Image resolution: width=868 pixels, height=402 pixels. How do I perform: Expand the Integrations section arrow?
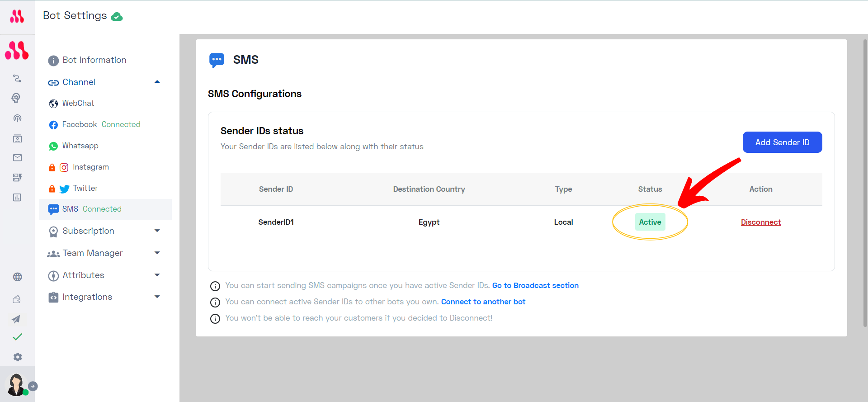click(157, 297)
